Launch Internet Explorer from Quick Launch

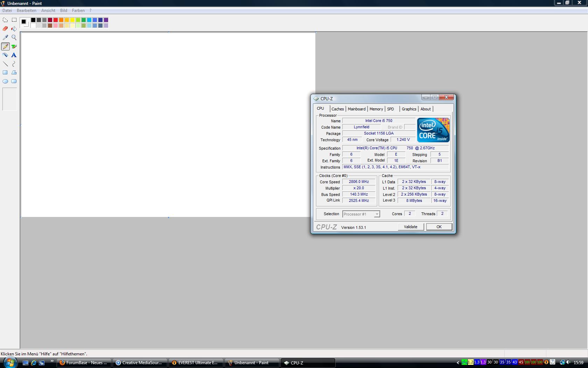pyautogui.click(x=34, y=363)
